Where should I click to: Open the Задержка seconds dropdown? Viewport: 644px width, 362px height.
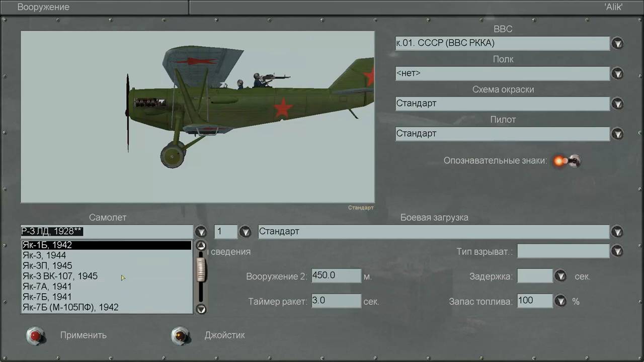coord(560,276)
